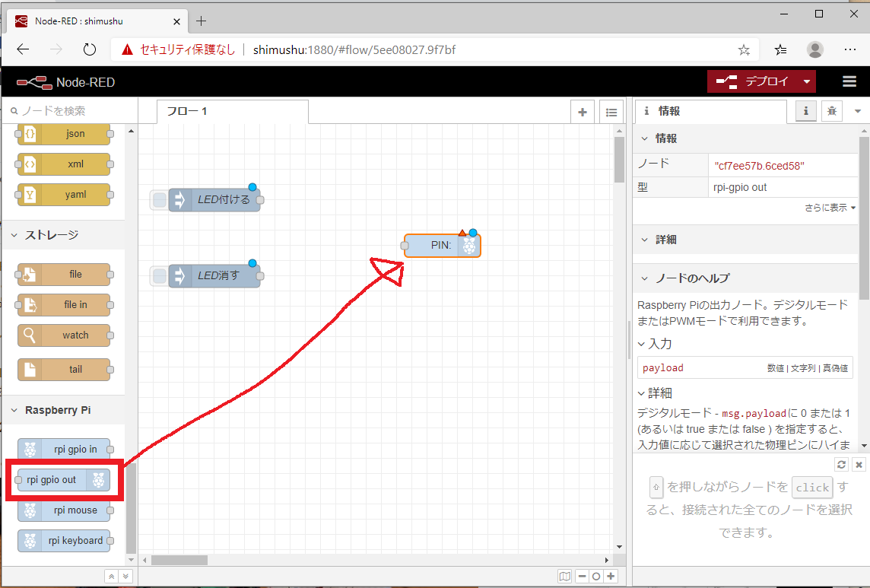Click the node ID cf7ee57b.6ced58
This screenshot has height=588, width=870.
pyautogui.click(x=760, y=166)
